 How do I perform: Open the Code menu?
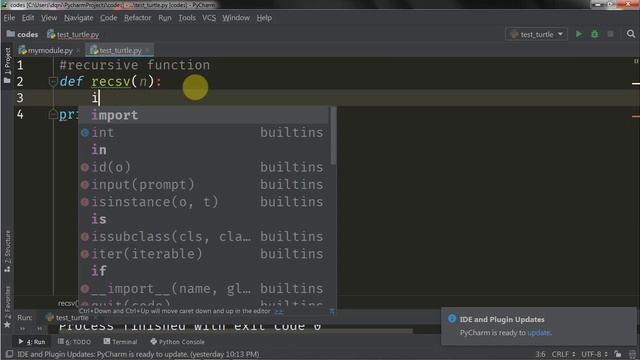coord(109,18)
